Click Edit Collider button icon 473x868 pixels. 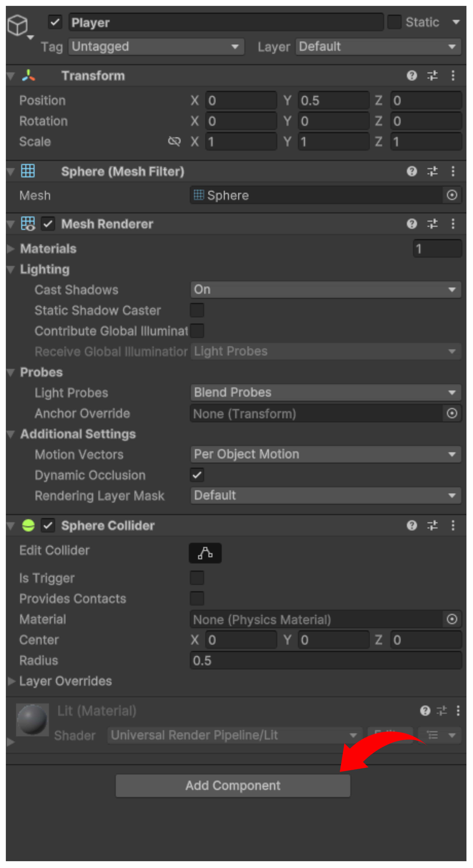205,553
